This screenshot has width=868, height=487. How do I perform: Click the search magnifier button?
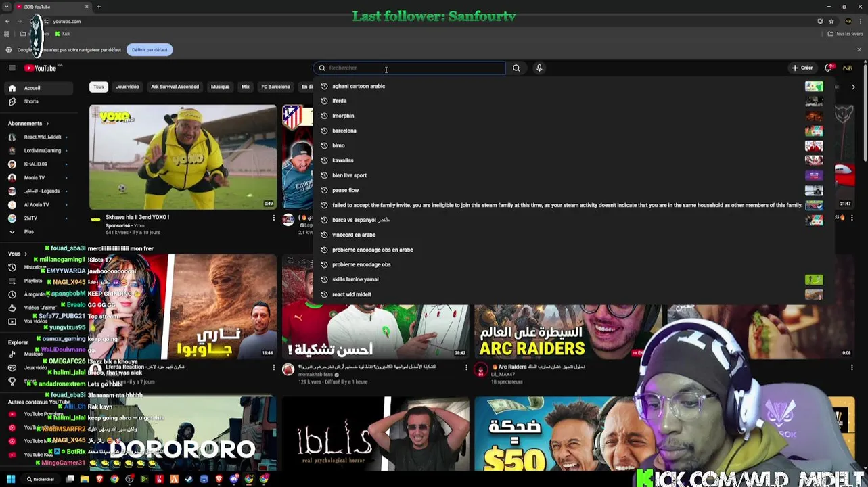pyautogui.click(x=516, y=68)
